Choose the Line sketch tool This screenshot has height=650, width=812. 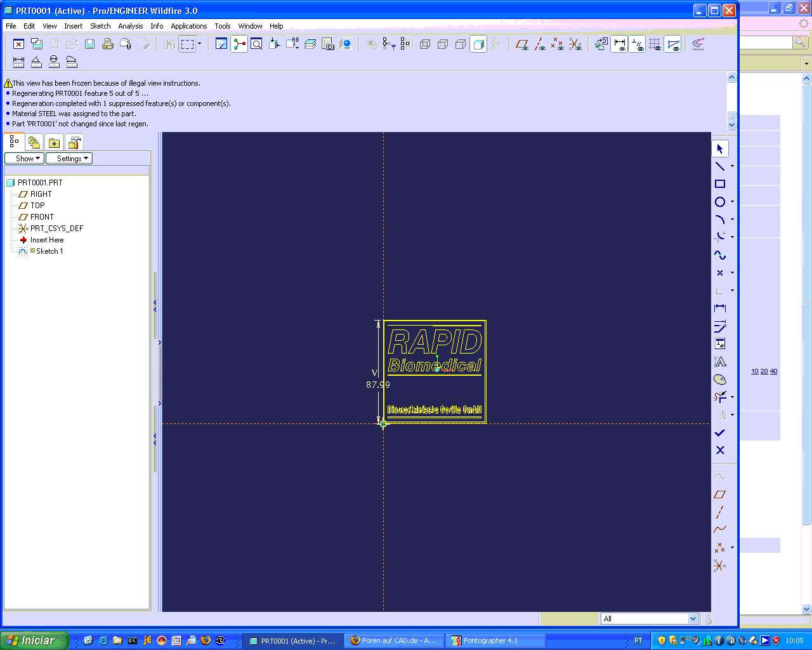coord(720,166)
